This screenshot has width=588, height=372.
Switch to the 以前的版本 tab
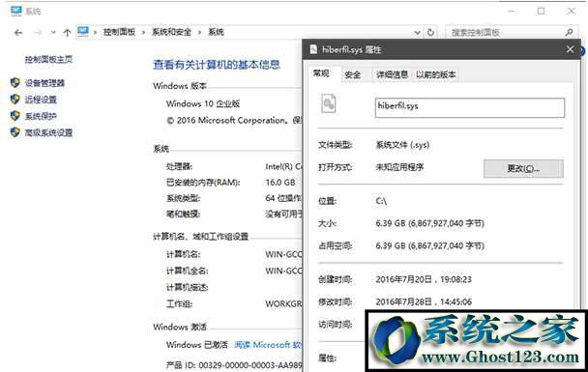436,75
